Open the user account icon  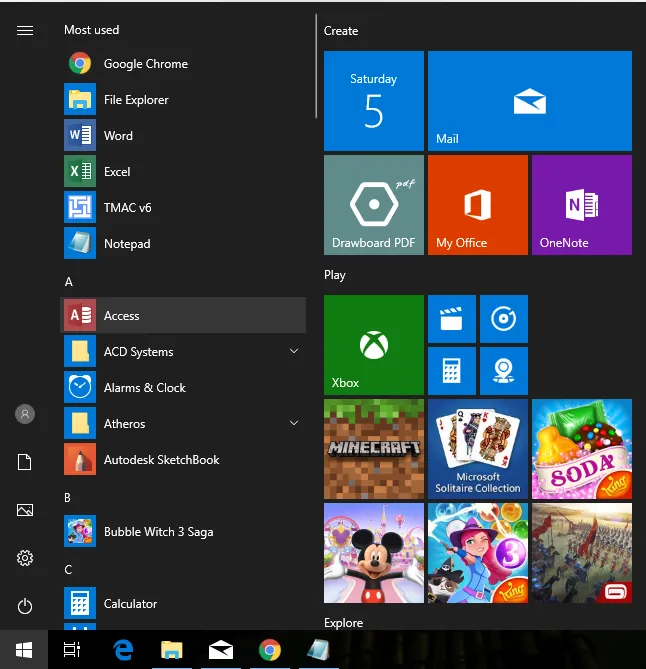coord(25,414)
